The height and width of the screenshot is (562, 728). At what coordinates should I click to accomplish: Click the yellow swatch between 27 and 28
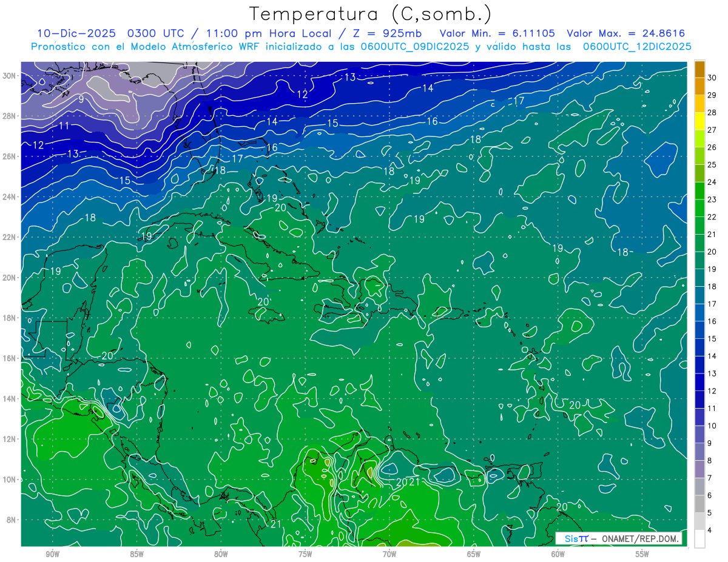[x=699, y=121]
